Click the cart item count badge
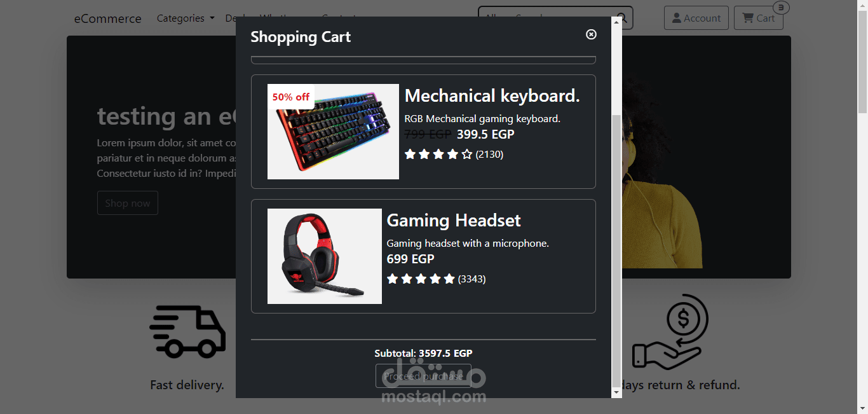 782,8
